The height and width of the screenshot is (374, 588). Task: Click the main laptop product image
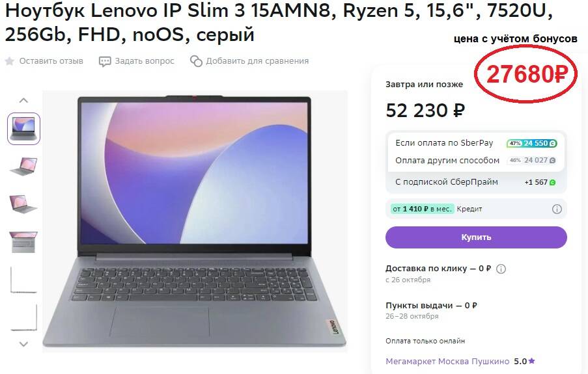(x=195, y=220)
